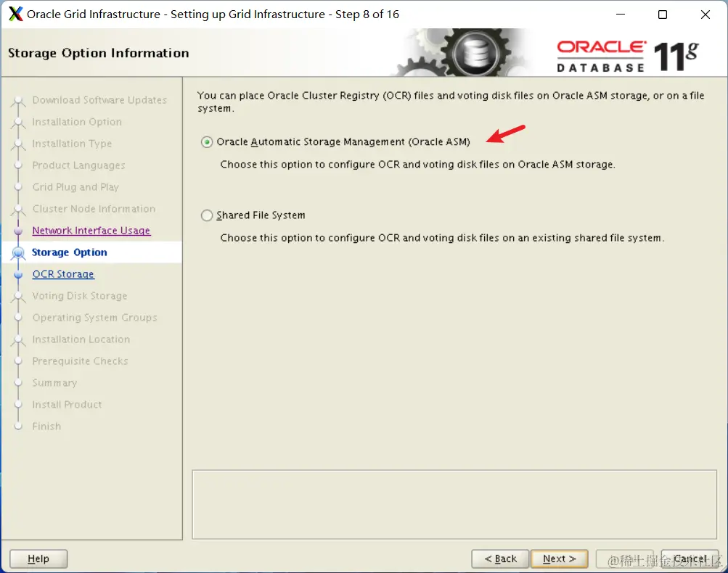728x573 pixels.
Task: Open Network Interface Usage step link
Action: point(91,231)
